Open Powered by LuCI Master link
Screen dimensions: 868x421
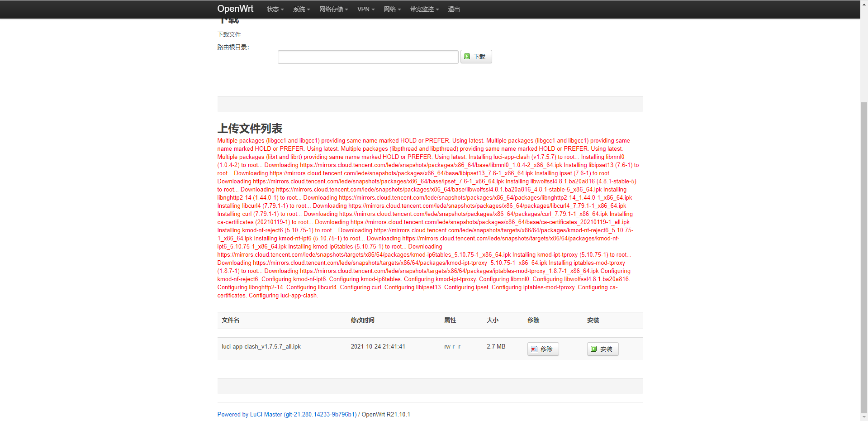[x=287, y=414]
